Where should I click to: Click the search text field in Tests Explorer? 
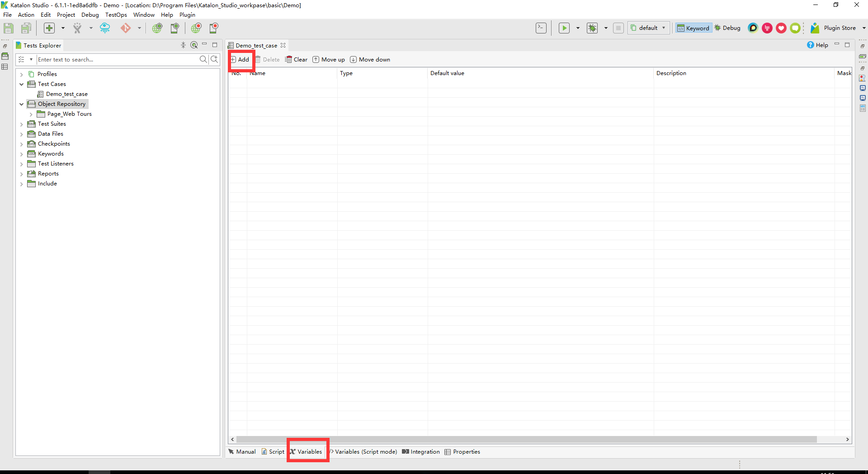tap(118, 59)
